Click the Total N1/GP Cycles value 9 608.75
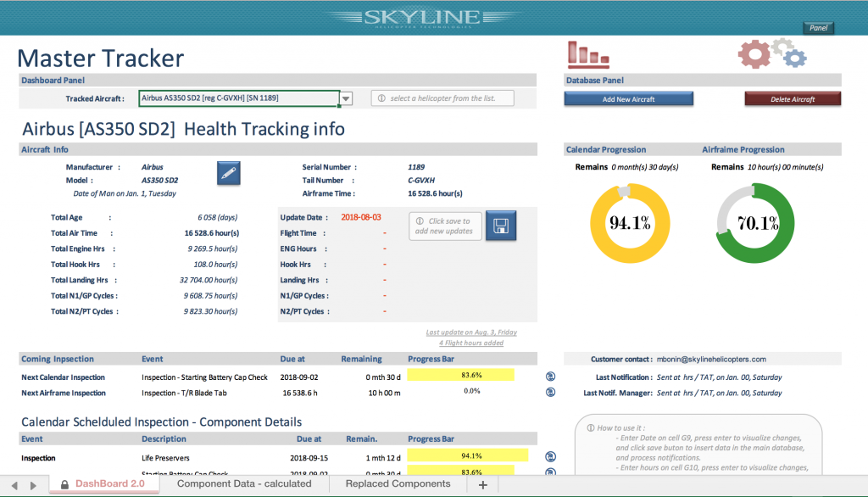Screen dimensions: 868x497 click(211, 296)
